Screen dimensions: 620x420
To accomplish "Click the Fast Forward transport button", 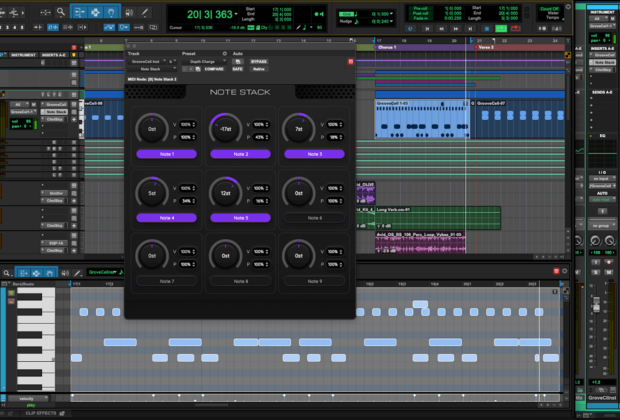I will 456,28.
